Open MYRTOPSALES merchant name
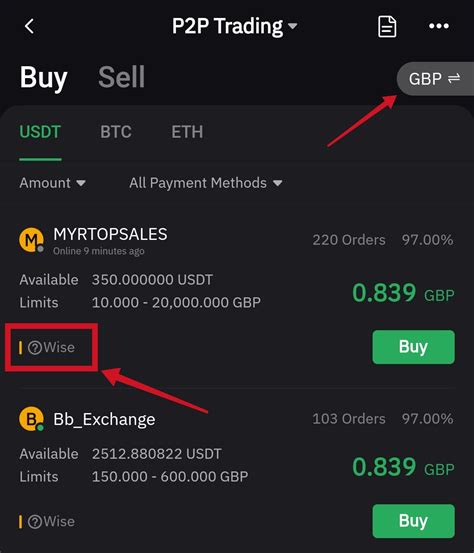The width and height of the screenshot is (474, 553). [110, 234]
